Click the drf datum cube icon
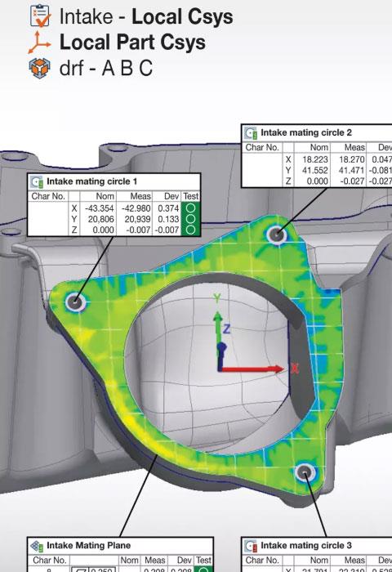The height and width of the screenshot is (572, 392). click(39, 68)
